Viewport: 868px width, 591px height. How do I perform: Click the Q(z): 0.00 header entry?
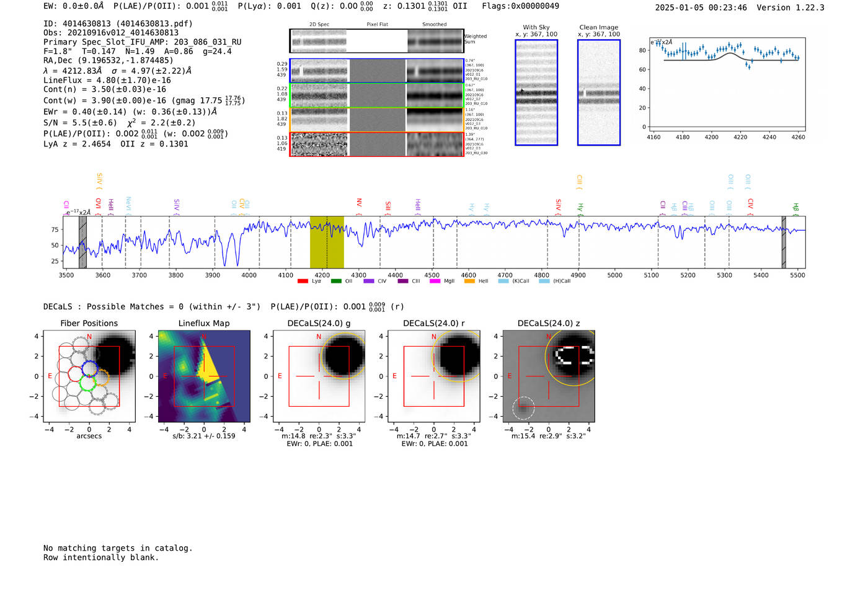tap(342, 6)
